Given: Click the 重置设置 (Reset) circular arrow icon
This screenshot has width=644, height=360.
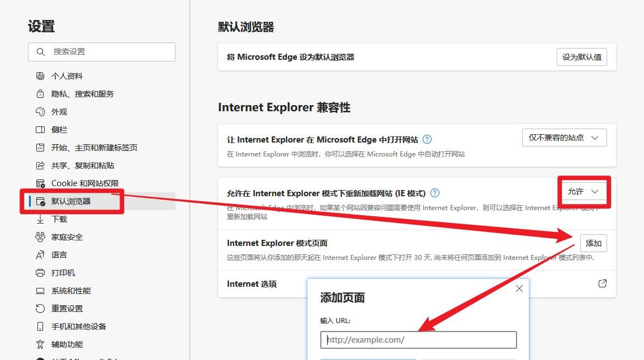Looking at the screenshot, I should pyautogui.click(x=39, y=308).
